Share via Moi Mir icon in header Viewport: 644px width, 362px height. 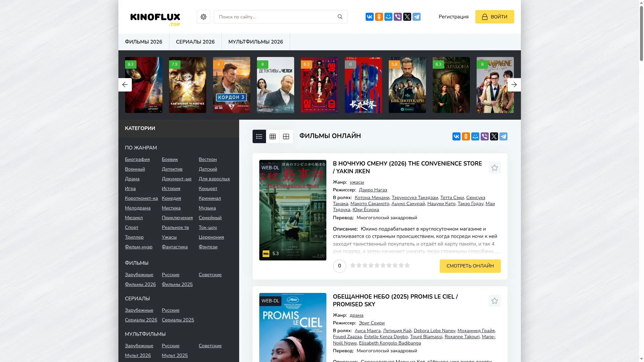[388, 17]
